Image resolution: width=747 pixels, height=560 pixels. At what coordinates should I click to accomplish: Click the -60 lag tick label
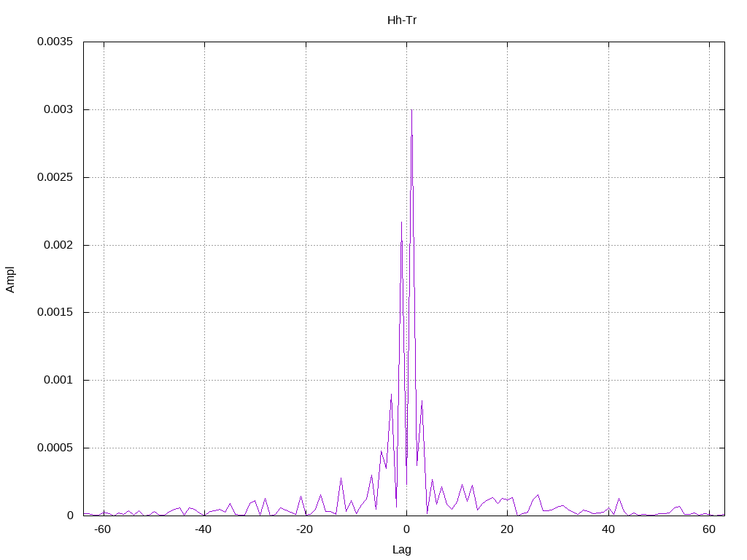pos(102,529)
